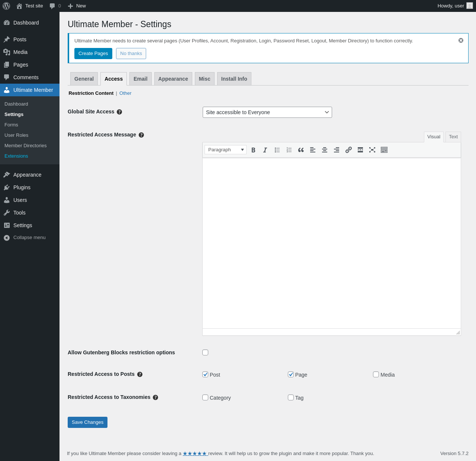Open Ultimate Member Dashboard submenu item
Screen dimensions: 476x461
point(30,104)
